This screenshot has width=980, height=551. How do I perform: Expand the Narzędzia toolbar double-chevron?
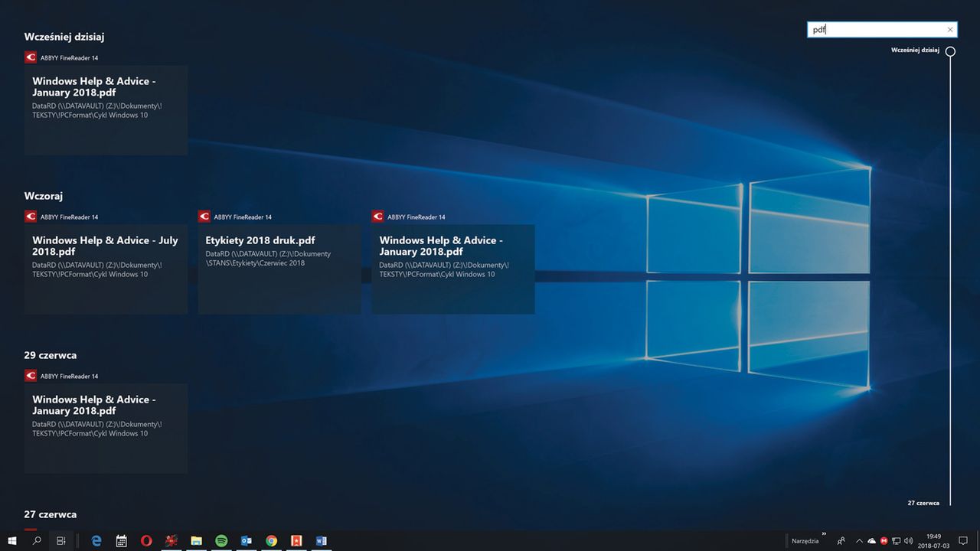tap(825, 534)
